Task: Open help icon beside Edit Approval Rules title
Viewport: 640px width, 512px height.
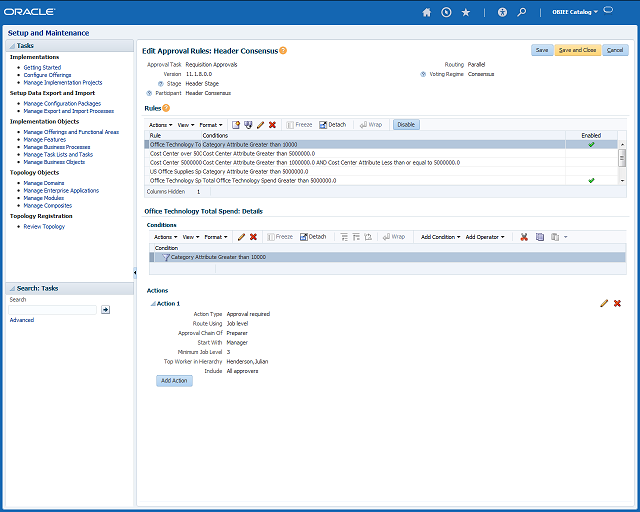Action: (x=283, y=51)
